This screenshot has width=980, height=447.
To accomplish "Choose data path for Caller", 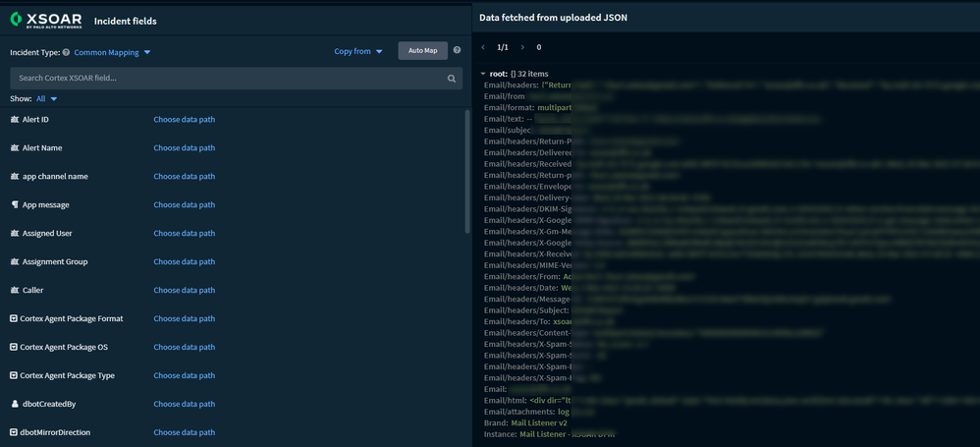I will (184, 291).
